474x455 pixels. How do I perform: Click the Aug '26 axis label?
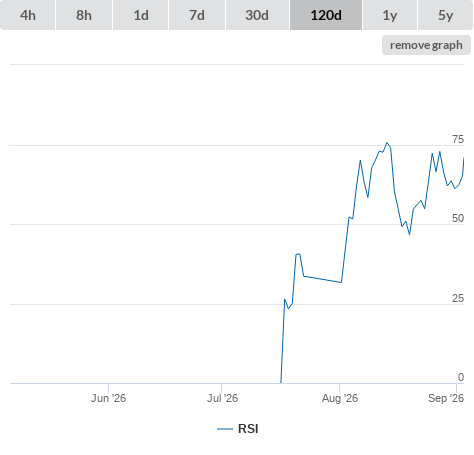(340, 398)
